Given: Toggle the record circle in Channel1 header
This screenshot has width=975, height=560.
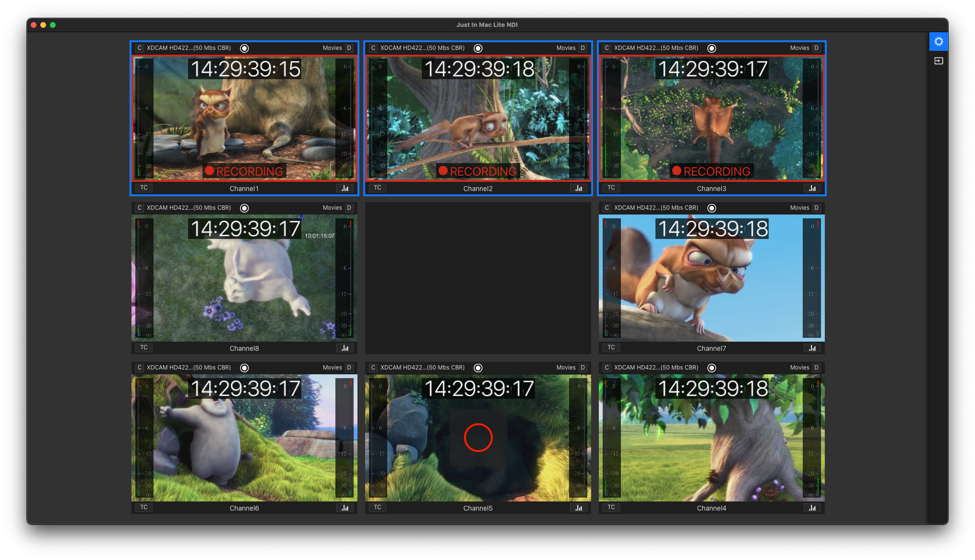Looking at the screenshot, I should 244,48.
